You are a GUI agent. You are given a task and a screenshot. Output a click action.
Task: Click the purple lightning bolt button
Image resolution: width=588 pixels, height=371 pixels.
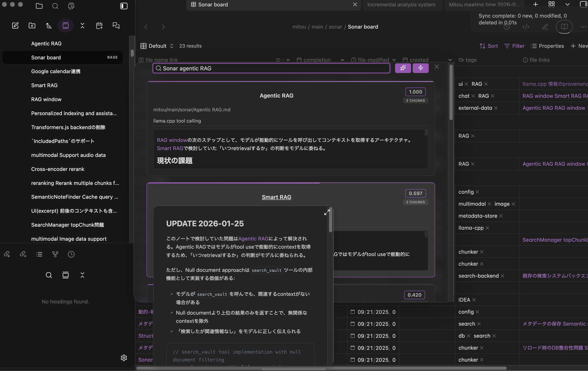coord(420,68)
